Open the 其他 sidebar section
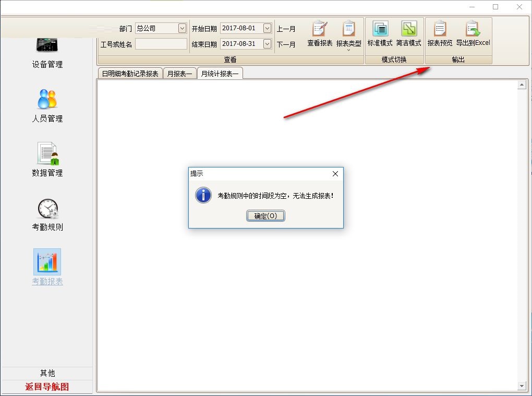 click(x=47, y=373)
